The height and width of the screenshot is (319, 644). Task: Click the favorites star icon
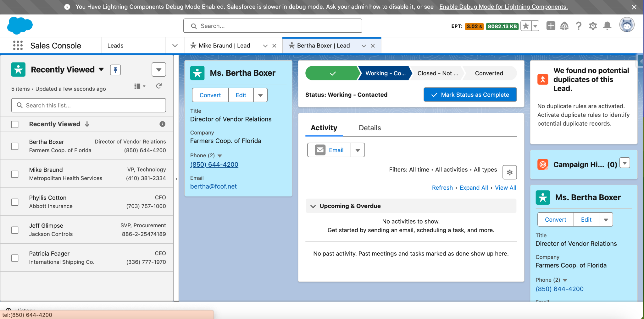(526, 26)
